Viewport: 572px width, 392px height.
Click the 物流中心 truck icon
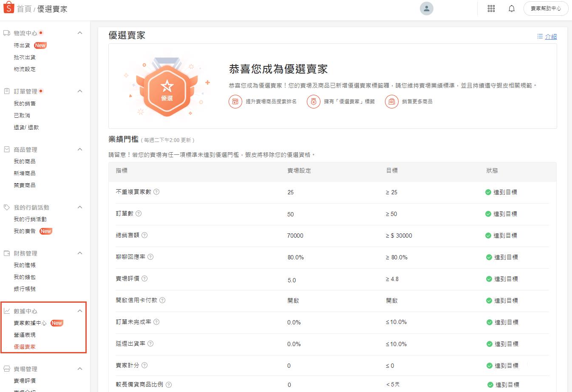pos(7,33)
